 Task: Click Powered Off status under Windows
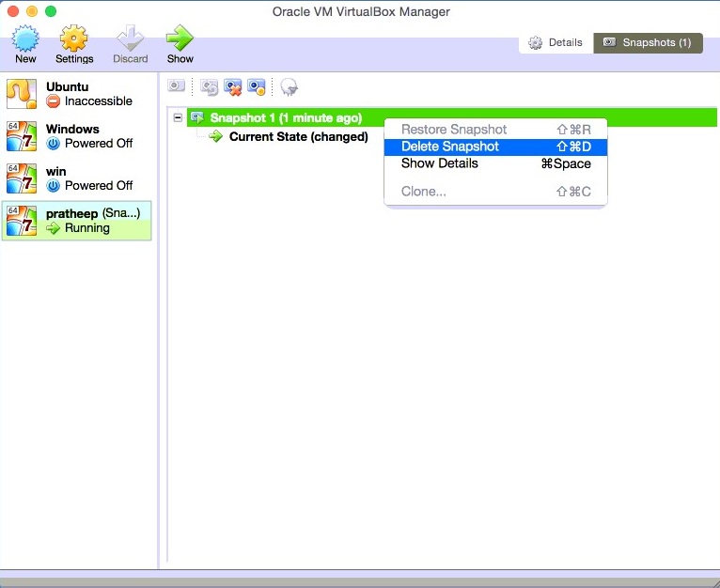tap(99, 143)
